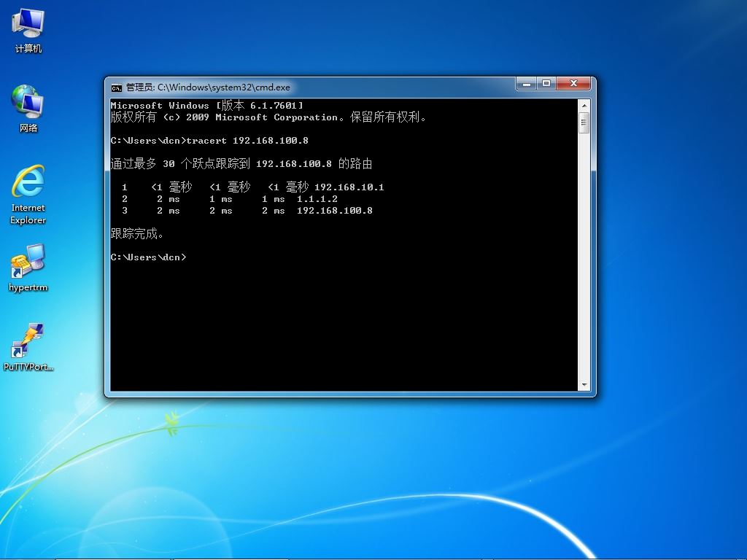The image size is (747, 560).
Task: Select the Internet Explorer desktop icon
Action: pyautogui.click(x=28, y=195)
